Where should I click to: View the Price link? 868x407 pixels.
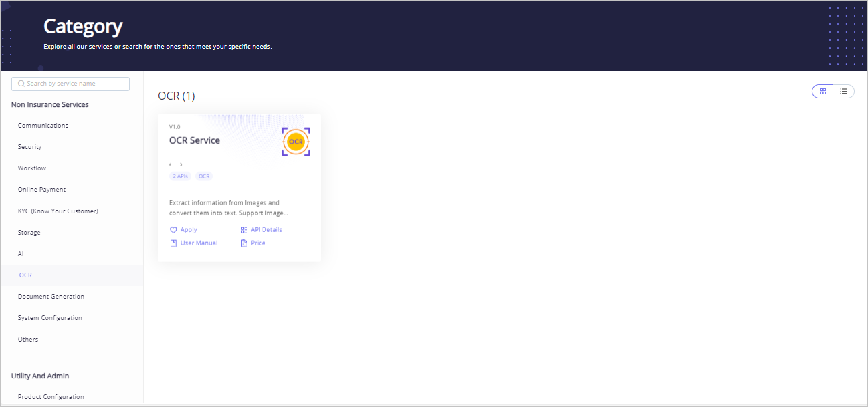click(258, 243)
